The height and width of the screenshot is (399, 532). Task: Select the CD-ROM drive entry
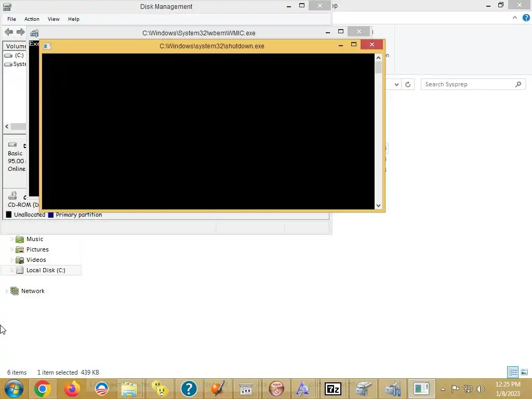click(x=22, y=200)
